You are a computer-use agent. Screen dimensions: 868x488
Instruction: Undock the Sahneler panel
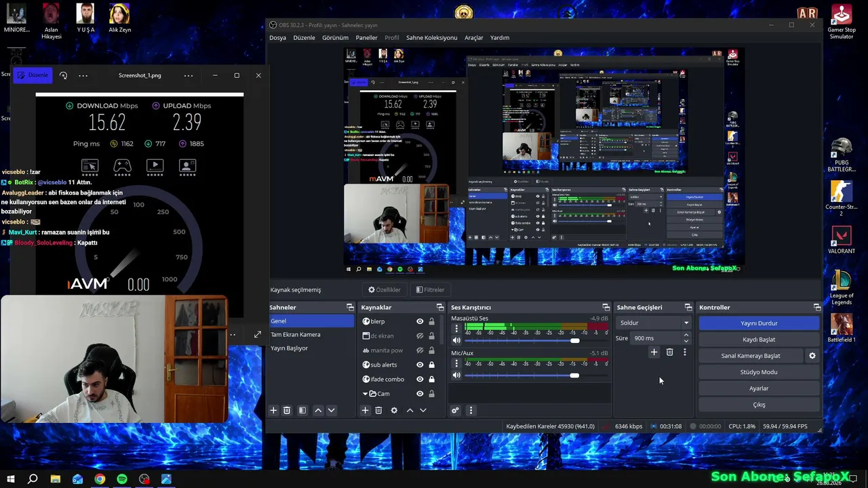click(x=350, y=308)
